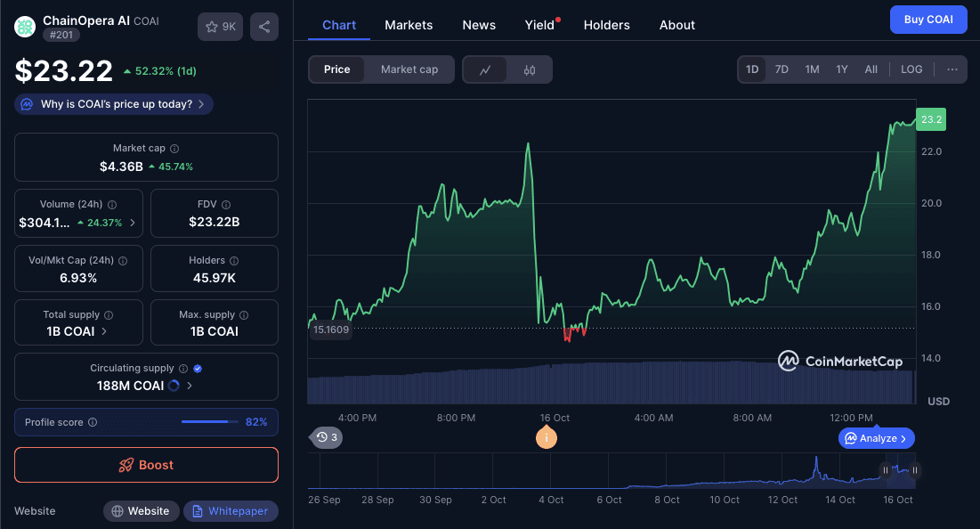The height and width of the screenshot is (529, 980).
Task: Switch to candlestick chart icon
Action: pyautogui.click(x=530, y=69)
